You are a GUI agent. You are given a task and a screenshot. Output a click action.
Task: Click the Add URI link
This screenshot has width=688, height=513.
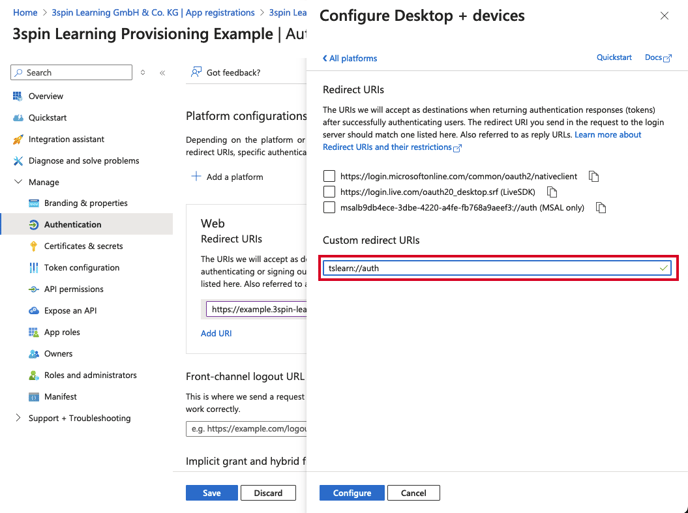coord(216,333)
